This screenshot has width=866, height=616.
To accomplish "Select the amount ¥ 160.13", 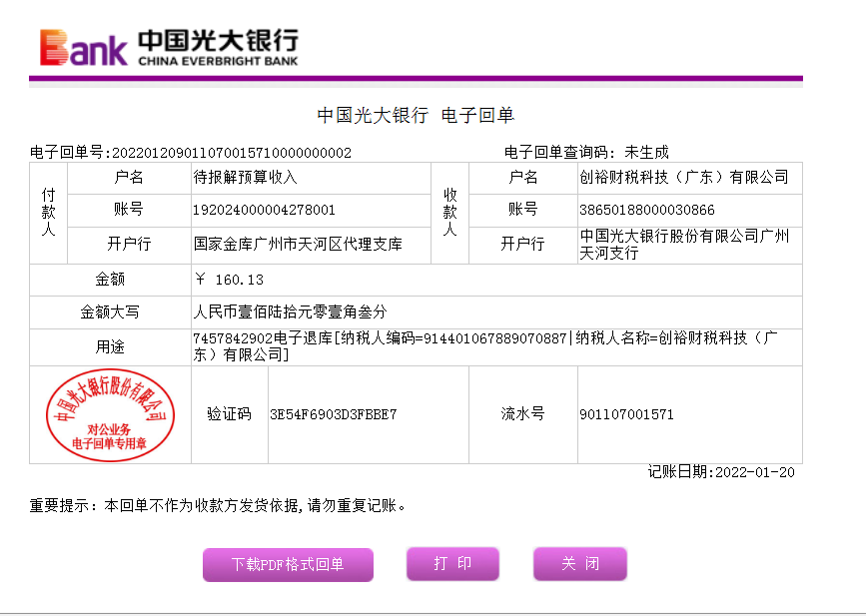I will 229,280.
